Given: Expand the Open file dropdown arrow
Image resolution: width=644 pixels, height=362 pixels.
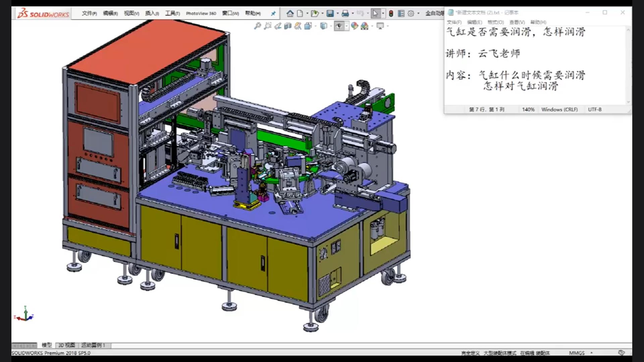Looking at the screenshot, I should (x=323, y=13).
